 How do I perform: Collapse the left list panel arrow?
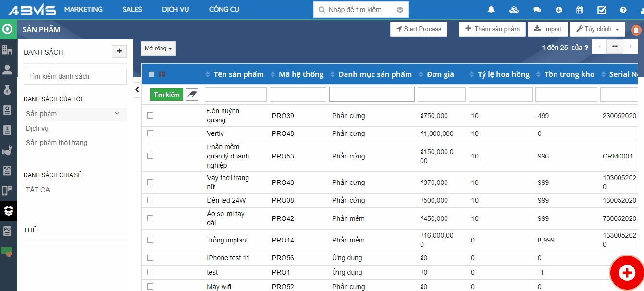137,89
